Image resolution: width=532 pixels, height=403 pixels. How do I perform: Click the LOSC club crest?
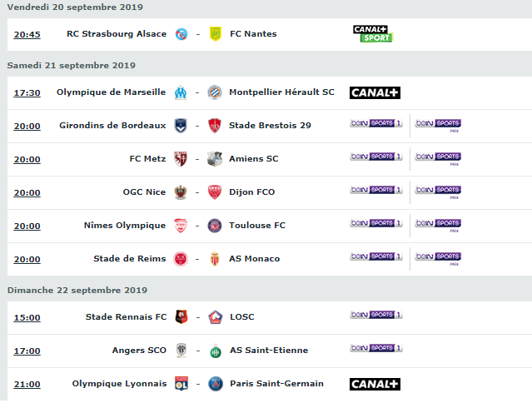(x=216, y=317)
